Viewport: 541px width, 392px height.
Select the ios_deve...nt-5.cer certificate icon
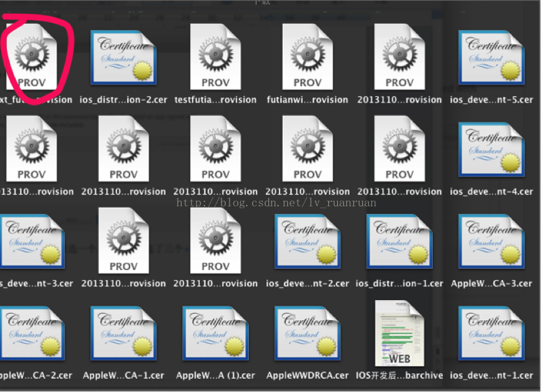tap(492, 58)
